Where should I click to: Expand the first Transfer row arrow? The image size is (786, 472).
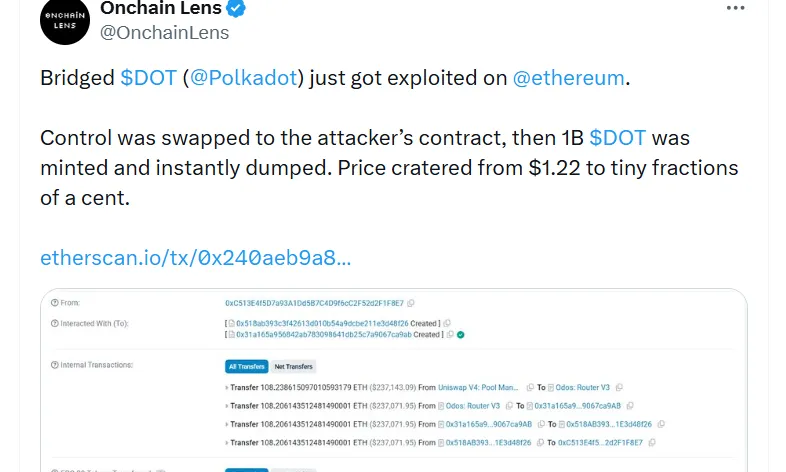[227, 387]
